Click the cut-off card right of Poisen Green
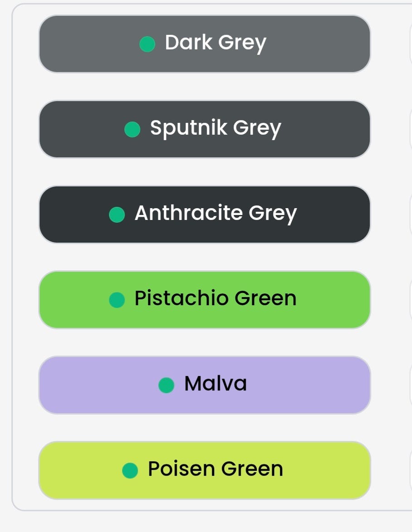 pyautogui.click(x=410, y=470)
